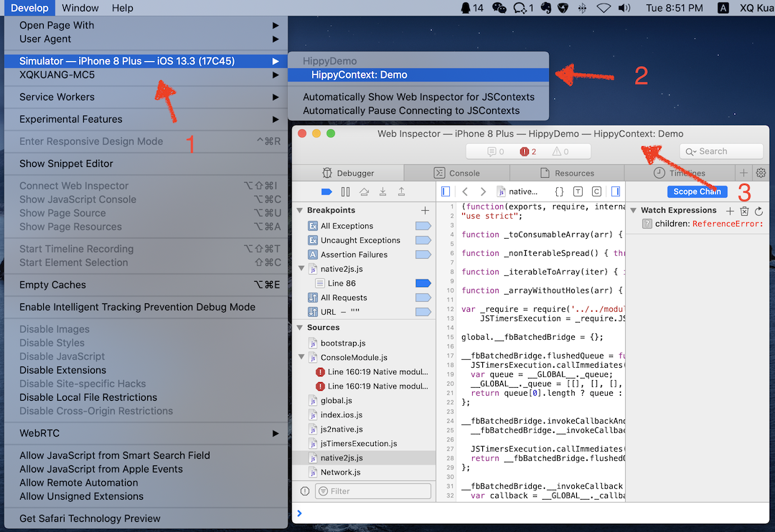Add a watch expression with plus icon
Viewport: 775px width, 532px height.
tap(730, 211)
